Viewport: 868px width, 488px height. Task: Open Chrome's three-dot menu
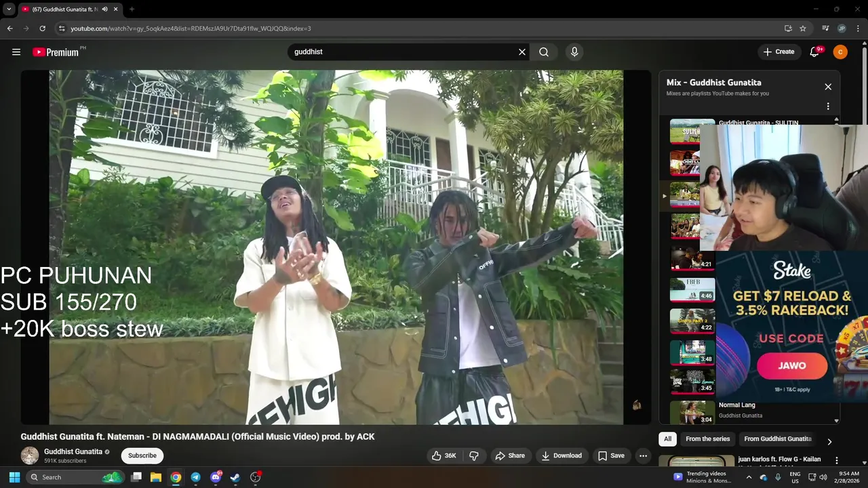(858, 28)
